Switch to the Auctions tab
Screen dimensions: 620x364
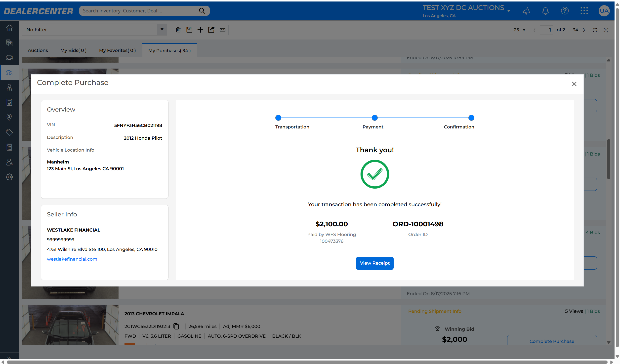pyautogui.click(x=38, y=50)
